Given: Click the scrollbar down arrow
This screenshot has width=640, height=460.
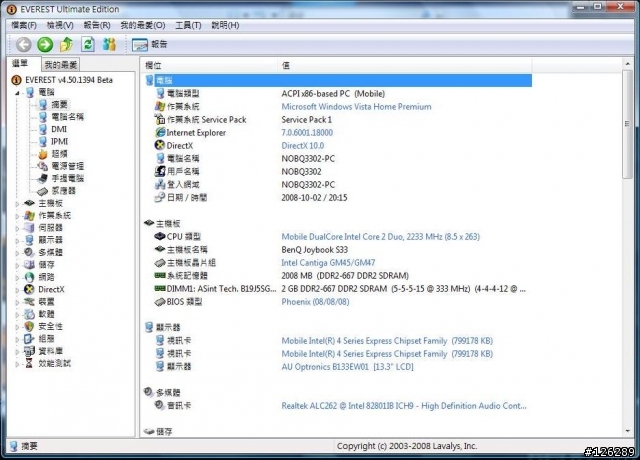Looking at the screenshot, I should (627, 431).
